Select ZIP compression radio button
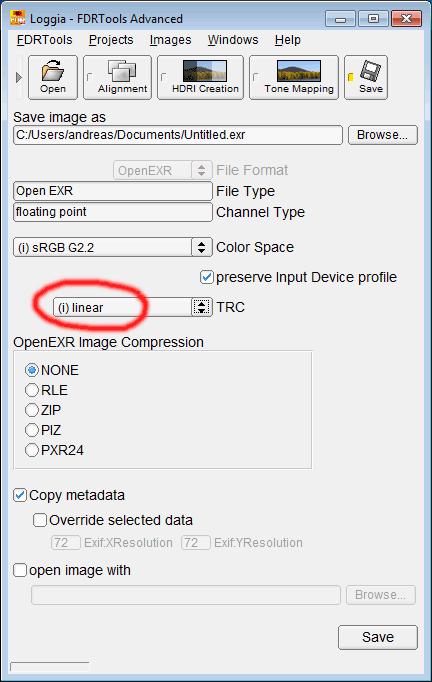432x682 pixels. (32, 410)
